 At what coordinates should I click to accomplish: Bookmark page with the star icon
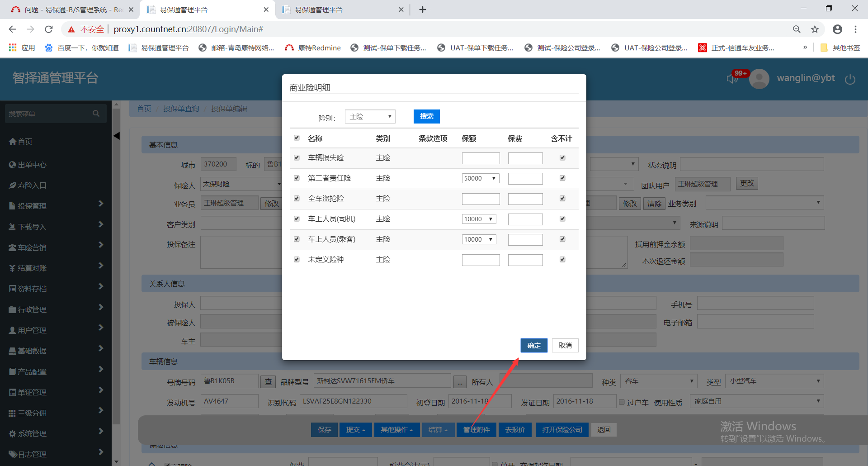pyautogui.click(x=815, y=29)
